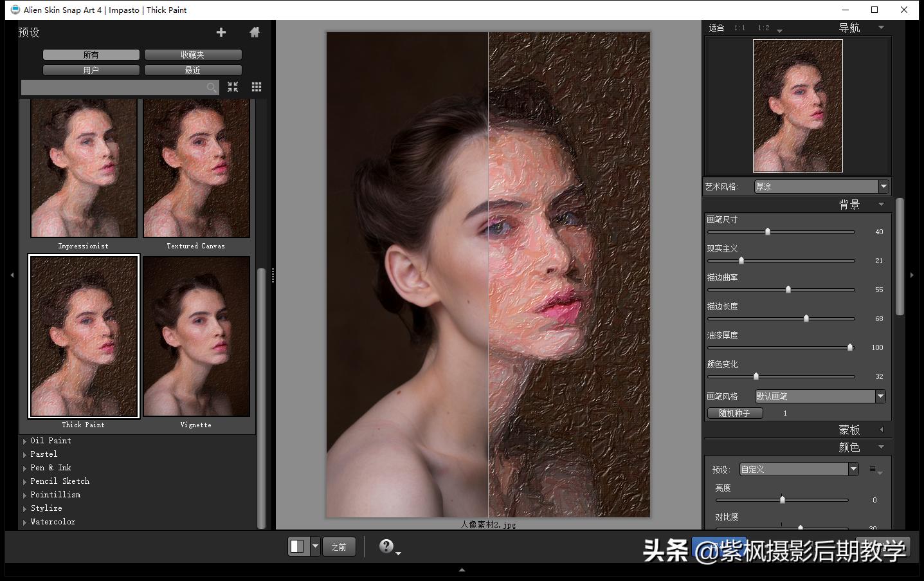Open the 画笔风格 default brush dropdown

pyautogui.click(x=880, y=396)
